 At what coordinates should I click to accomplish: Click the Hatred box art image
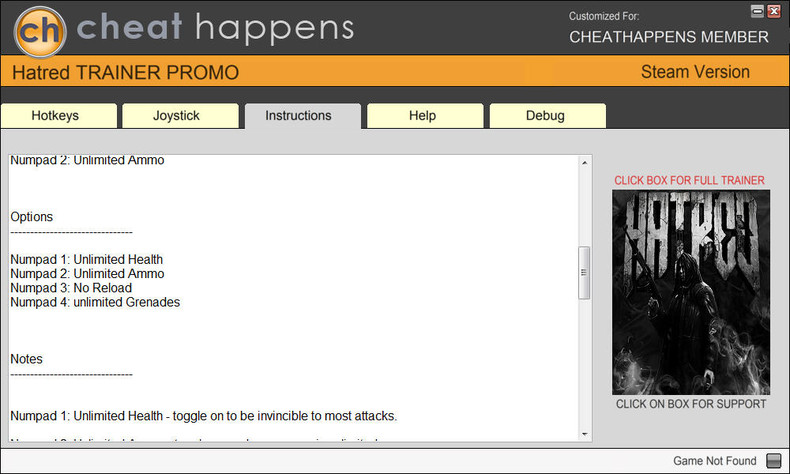691,292
